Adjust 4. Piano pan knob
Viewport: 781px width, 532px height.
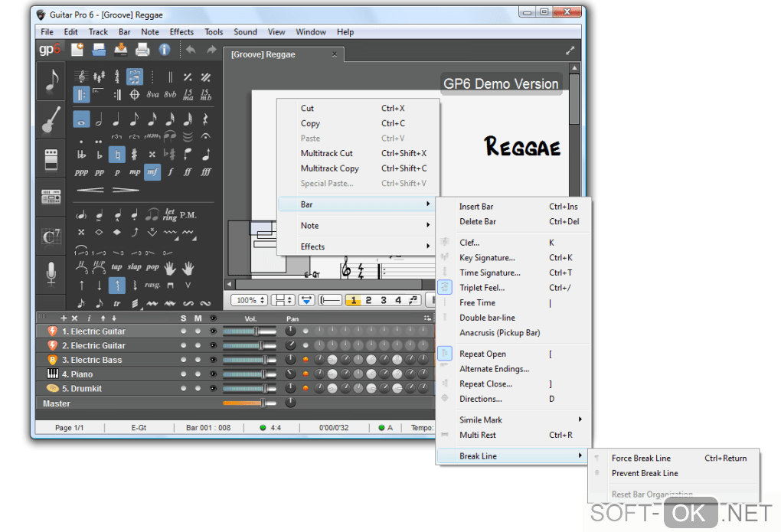tap(290, 374)
